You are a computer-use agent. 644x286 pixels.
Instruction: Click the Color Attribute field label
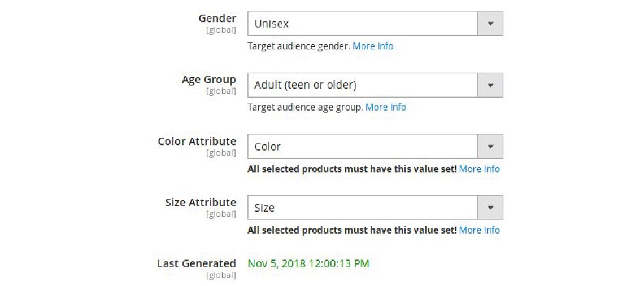coord(197,141)
